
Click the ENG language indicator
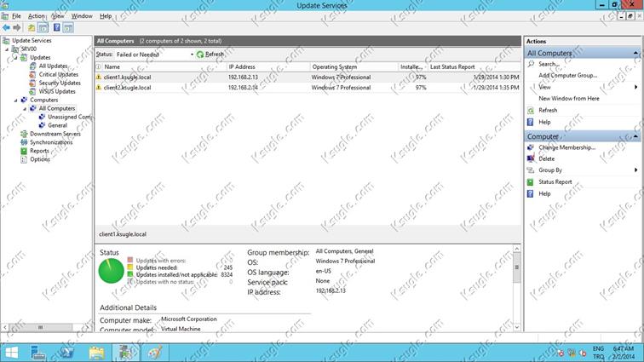(x=598, y=348)
